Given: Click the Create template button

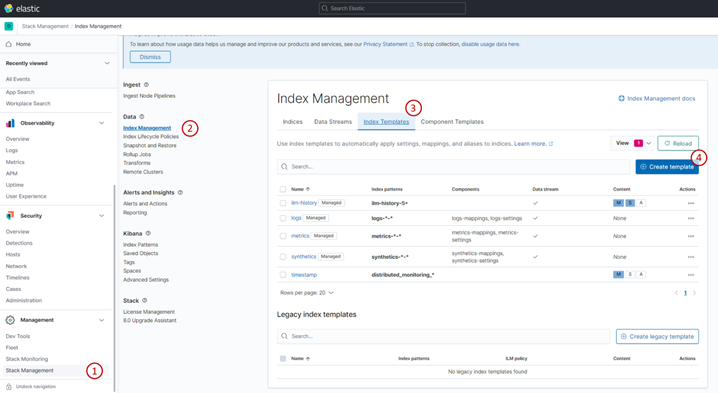Looking at the screenshot, I should (667, 167).
